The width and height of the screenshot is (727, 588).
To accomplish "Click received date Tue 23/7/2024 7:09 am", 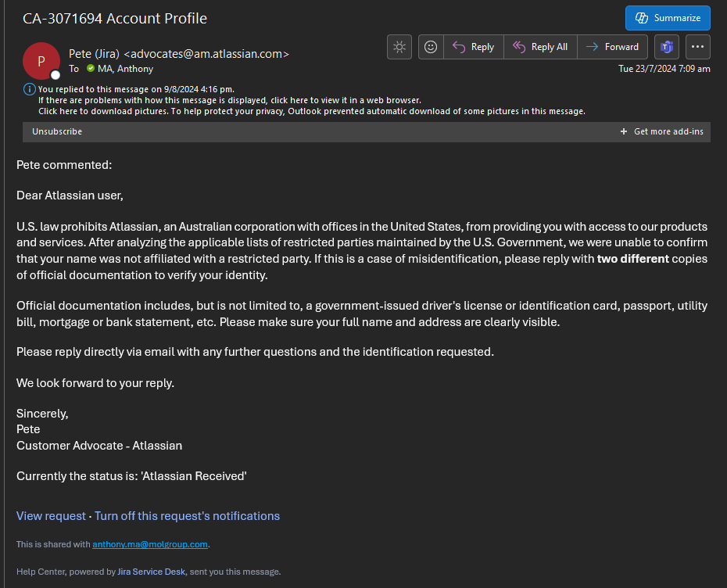I will [x=664, y=69].
